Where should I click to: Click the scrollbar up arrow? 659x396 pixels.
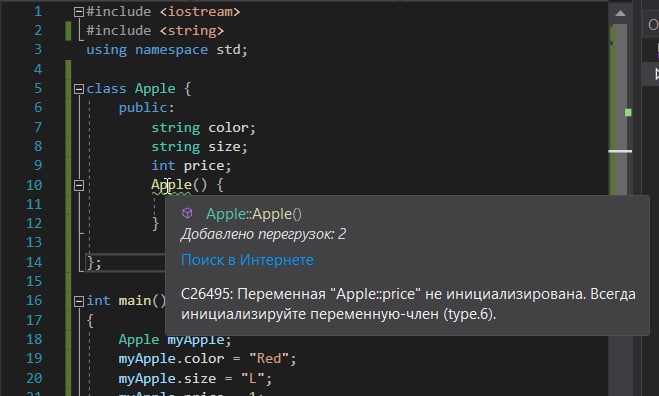[x=620, y=13]
